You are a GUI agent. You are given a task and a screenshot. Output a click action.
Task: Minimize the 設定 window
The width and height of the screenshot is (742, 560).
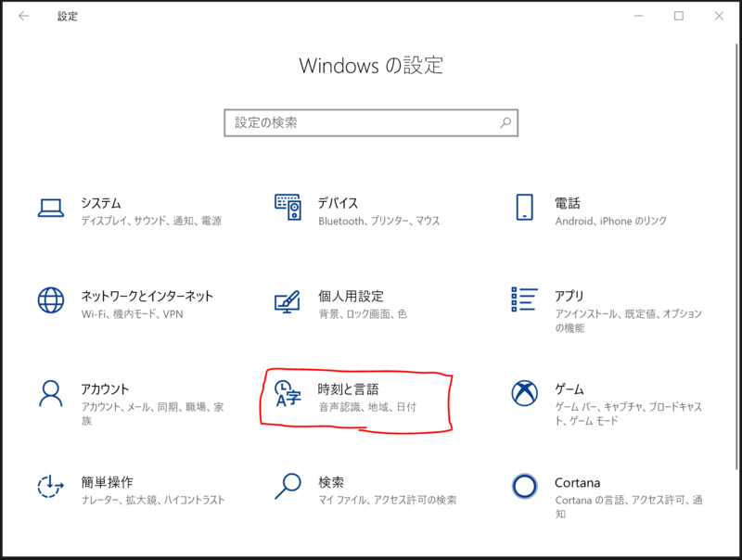click(638, 16)
